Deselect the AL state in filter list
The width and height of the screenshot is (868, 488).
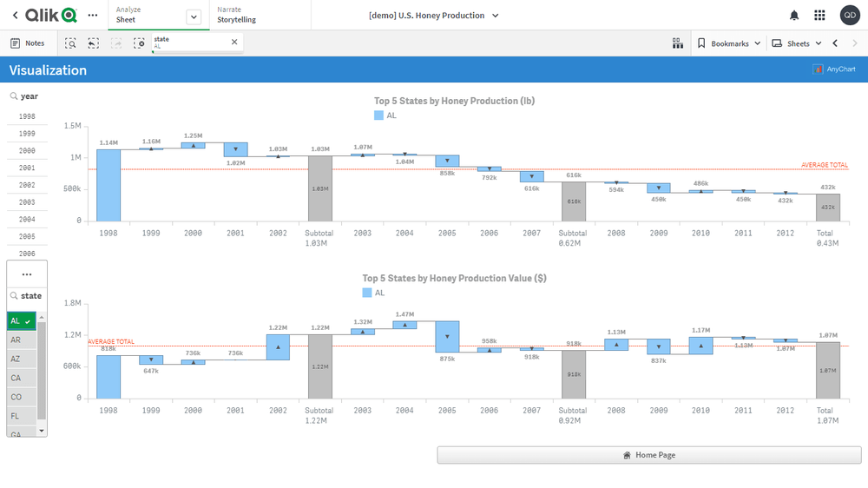tap(21, 320)
